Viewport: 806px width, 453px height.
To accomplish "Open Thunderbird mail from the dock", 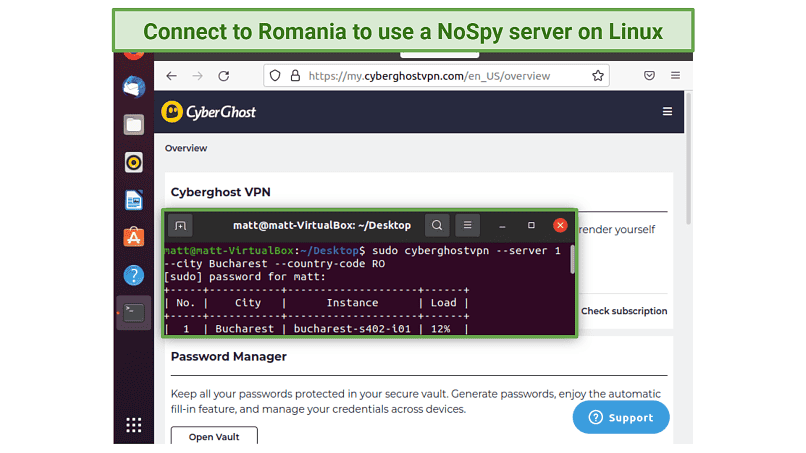I will (134, 87).
